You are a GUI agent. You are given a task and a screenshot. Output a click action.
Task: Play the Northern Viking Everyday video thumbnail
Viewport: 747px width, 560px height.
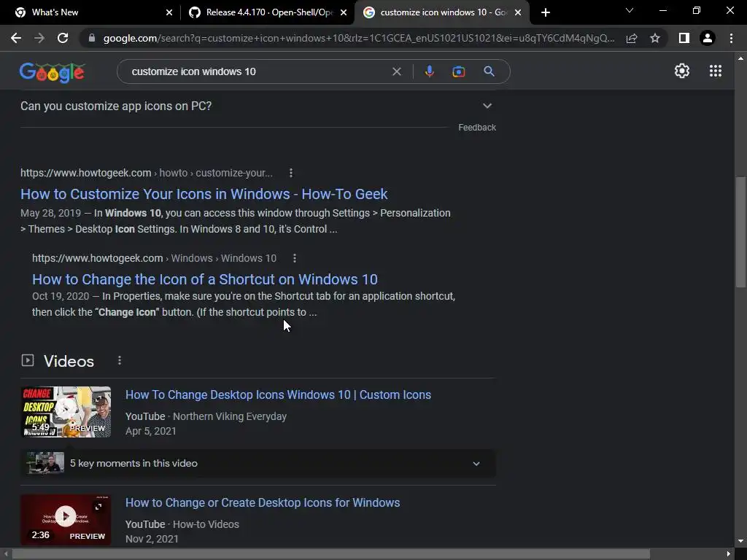click(66, 412)
